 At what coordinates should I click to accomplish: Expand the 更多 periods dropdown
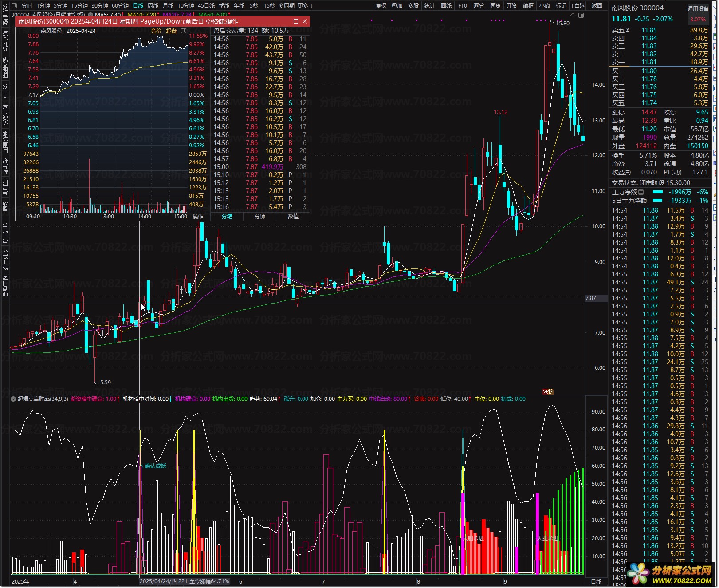point(305,6)
